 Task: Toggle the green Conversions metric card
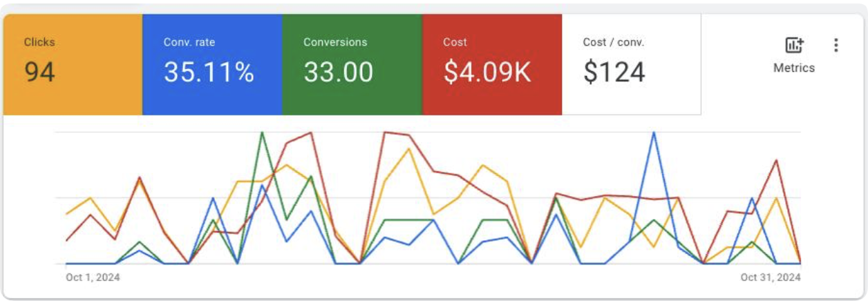click(x=352, y=64)
